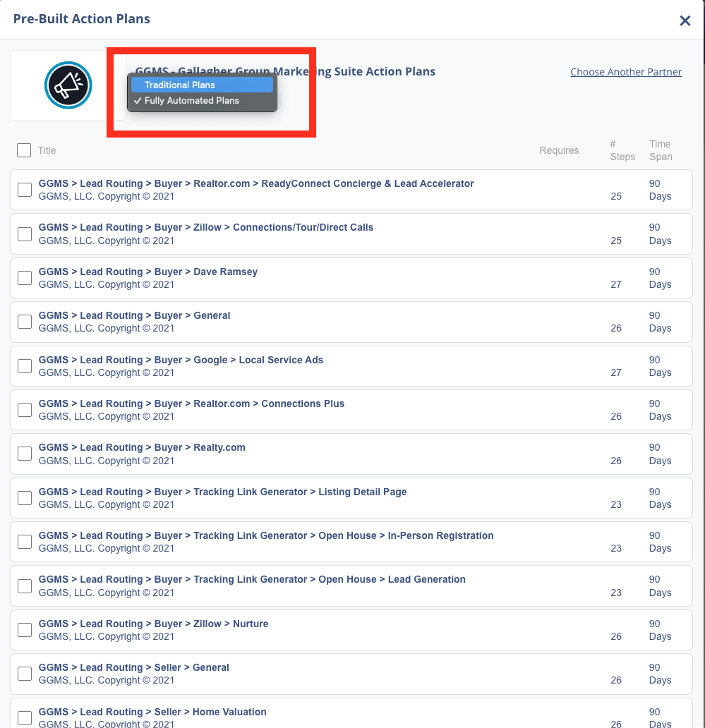The image size is (705, 728).
Task: Select the Zillow > Nurture plan checkbox
Action: coord(25,630)
